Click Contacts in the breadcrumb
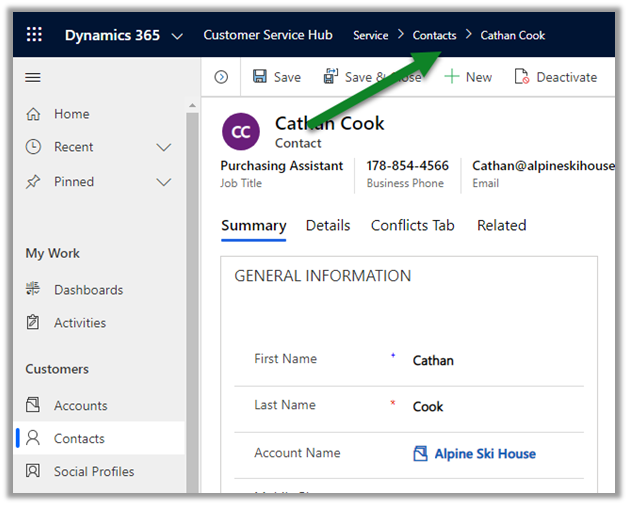This screenshot has height=505, width=628. tap(434, 35)
